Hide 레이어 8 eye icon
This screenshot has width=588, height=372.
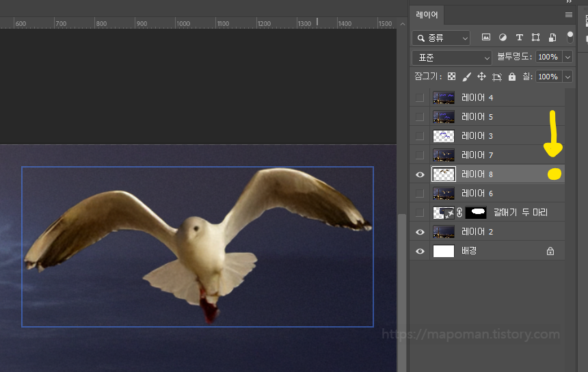(420, 174)
